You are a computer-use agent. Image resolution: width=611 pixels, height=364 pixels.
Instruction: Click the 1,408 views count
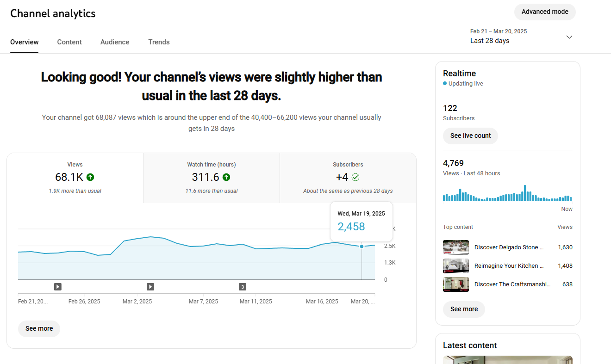565,266
